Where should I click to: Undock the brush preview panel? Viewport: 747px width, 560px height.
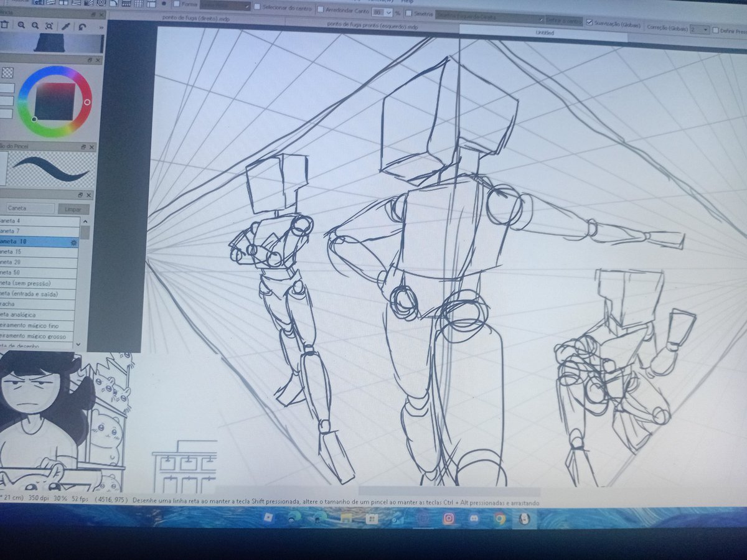[x=83, y=147]
